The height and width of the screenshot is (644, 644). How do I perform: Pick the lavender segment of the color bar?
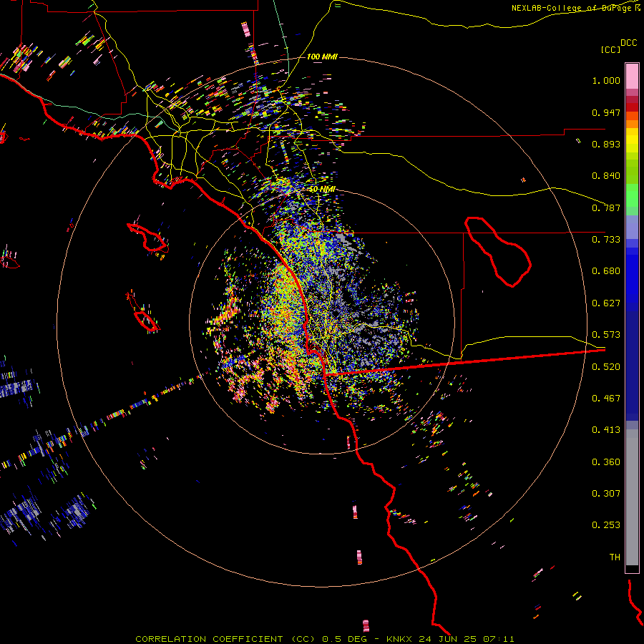632,227
